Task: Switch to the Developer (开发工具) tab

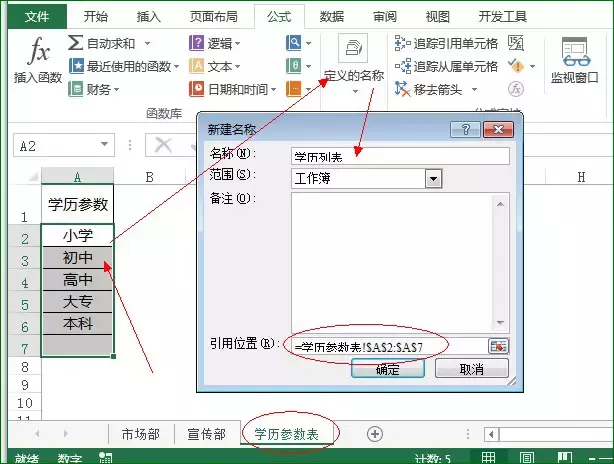Action: pyautogui.click(x=502, y=16)
